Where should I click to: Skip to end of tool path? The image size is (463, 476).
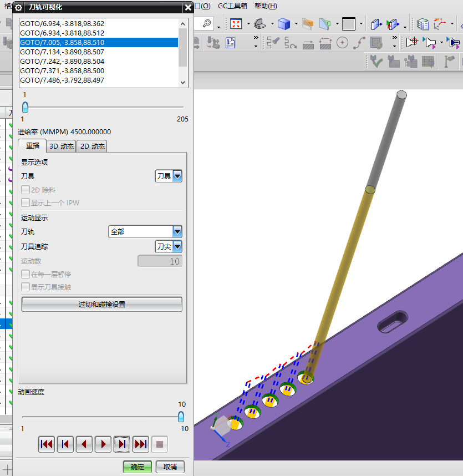pos(141,444)
